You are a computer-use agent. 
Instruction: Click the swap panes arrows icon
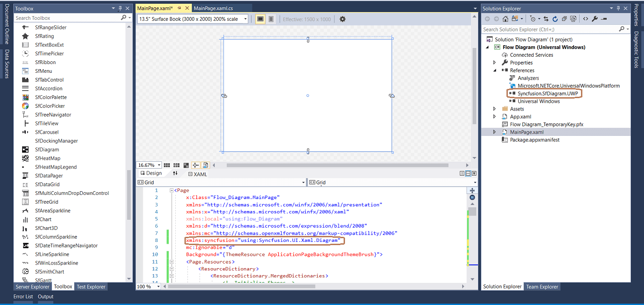tap(175, 173)
